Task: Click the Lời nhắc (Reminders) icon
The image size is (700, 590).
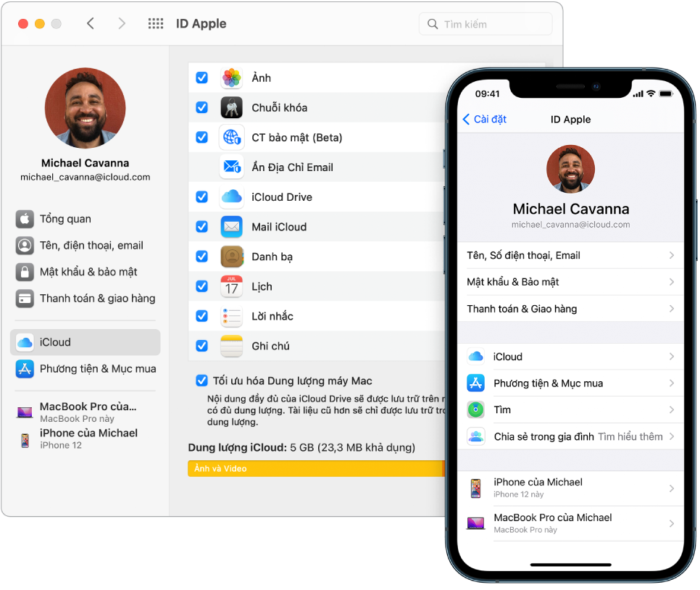Action: click(231, 316)
